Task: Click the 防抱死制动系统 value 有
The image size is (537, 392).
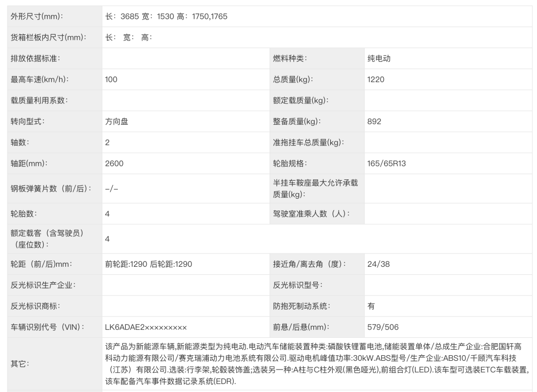Action: pos(371,306)
